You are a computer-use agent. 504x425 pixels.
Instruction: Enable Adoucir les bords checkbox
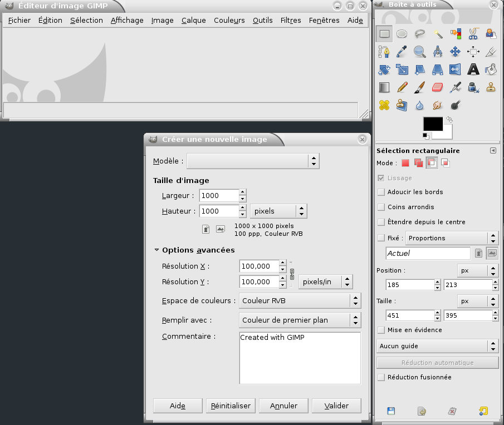(x=381, y=192)
